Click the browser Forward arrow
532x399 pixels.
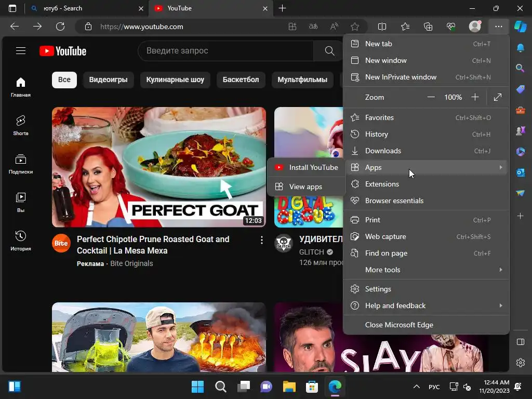(x=37, y=26)
